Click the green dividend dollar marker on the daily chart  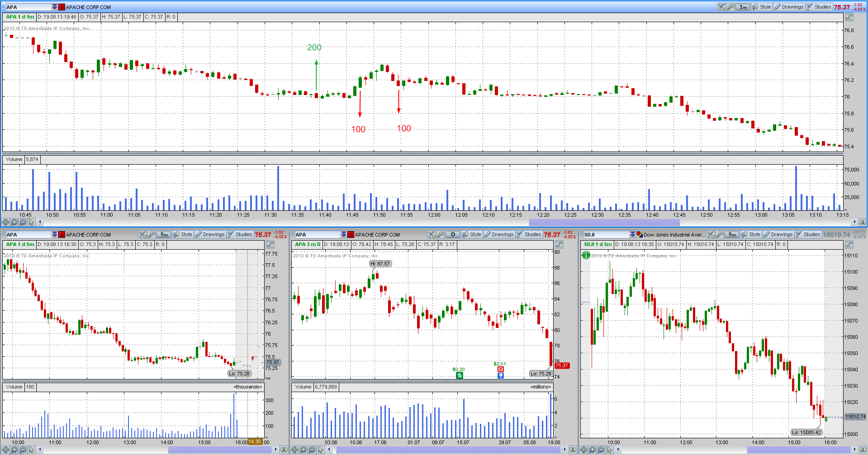tap(459, 375)
